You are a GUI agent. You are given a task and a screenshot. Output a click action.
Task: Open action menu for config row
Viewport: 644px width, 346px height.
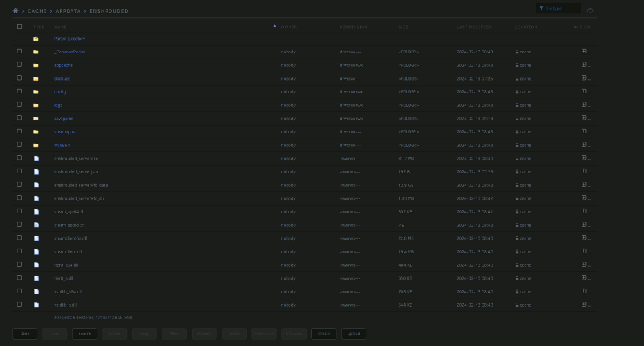(585, 91)
